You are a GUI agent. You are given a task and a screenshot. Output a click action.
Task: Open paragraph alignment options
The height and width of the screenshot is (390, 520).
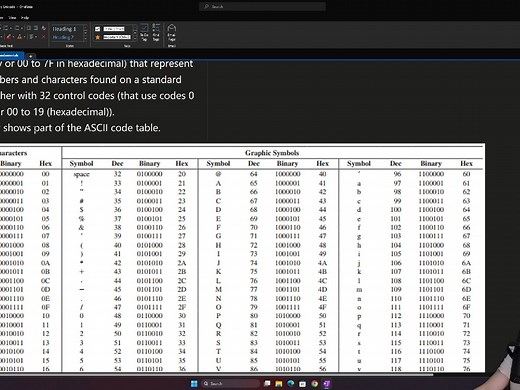coord(32,37)
